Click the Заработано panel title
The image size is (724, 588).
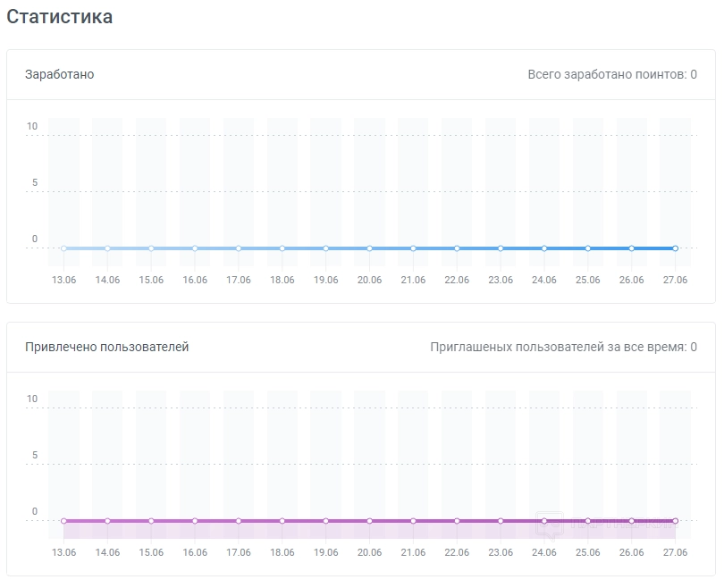tap(59, 74)
